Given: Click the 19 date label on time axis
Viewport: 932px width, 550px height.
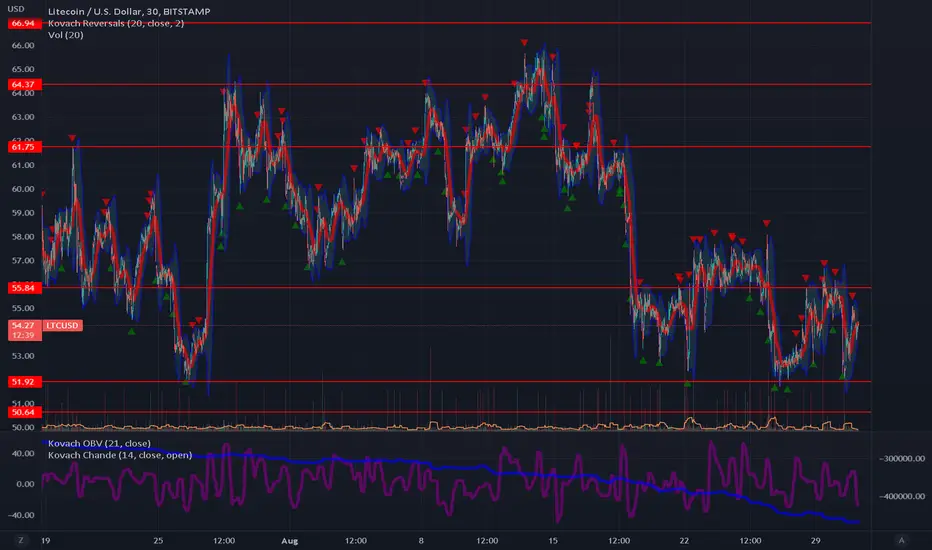Looking at the screenshot, I should (45, 540).
